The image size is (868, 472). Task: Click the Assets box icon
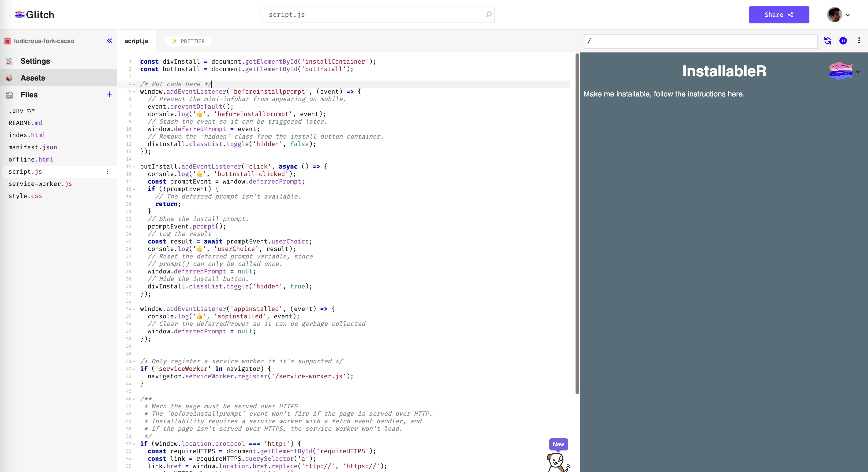coord(9,78)
